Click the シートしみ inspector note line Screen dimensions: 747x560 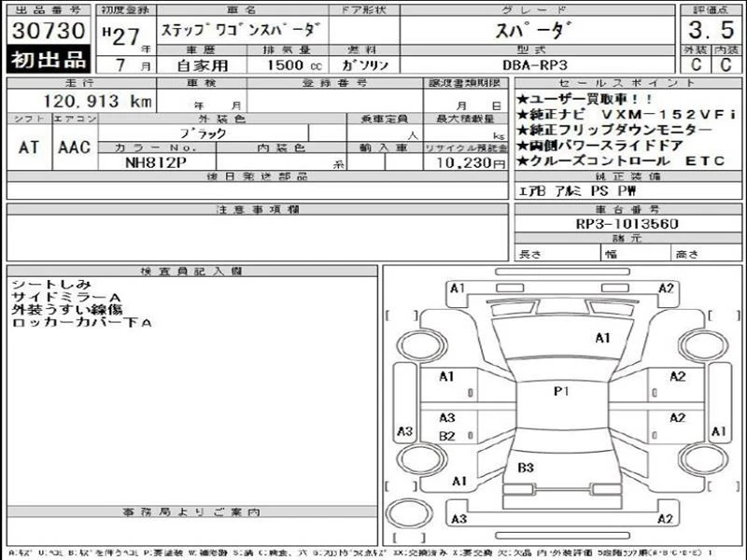(x=51, y=285)
